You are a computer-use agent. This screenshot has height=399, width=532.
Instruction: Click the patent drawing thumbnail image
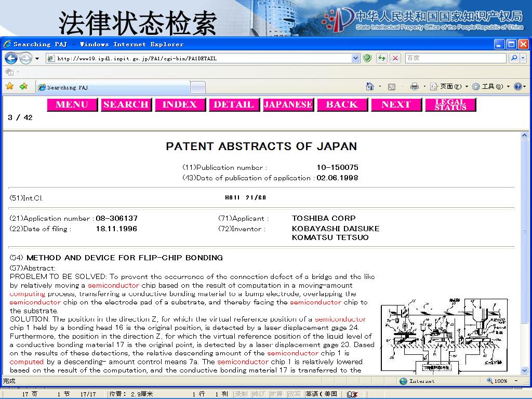(x=444, y=335)
